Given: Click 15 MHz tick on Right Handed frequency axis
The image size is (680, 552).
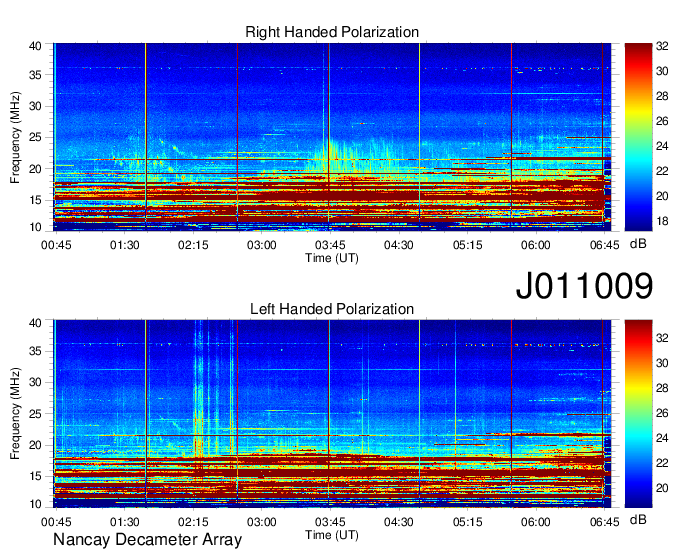Looking at the screenshot, I should [x=35, y=200].
